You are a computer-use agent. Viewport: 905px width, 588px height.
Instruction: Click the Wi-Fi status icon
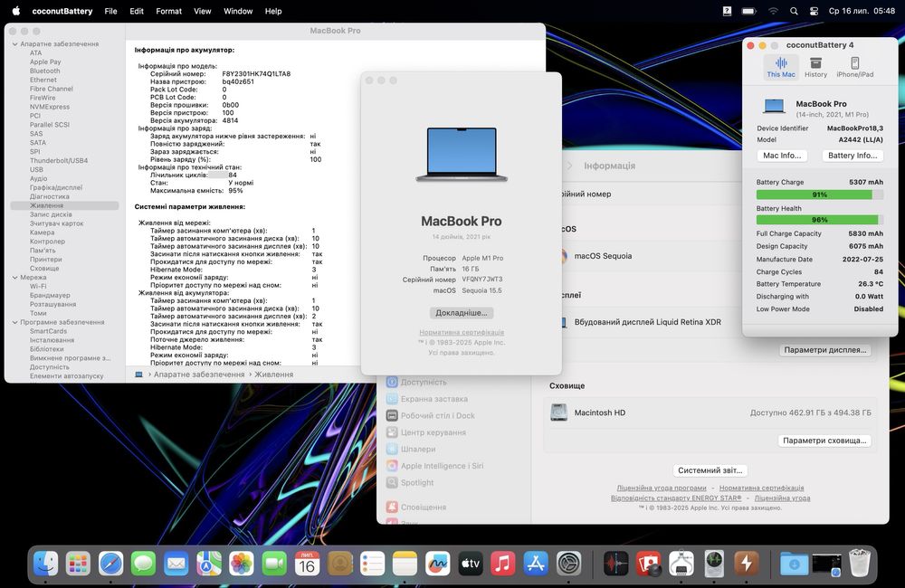(x=773, y=11)
